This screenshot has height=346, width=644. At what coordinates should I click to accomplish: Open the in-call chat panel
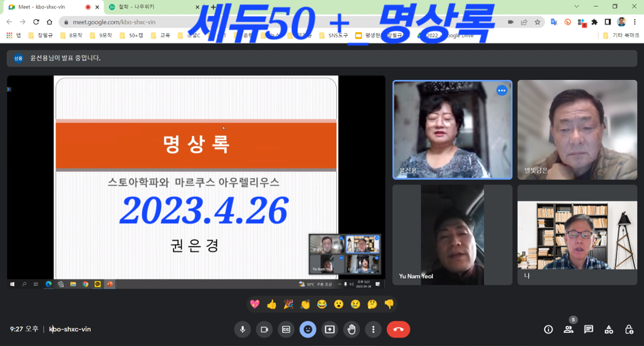(588, 329)
